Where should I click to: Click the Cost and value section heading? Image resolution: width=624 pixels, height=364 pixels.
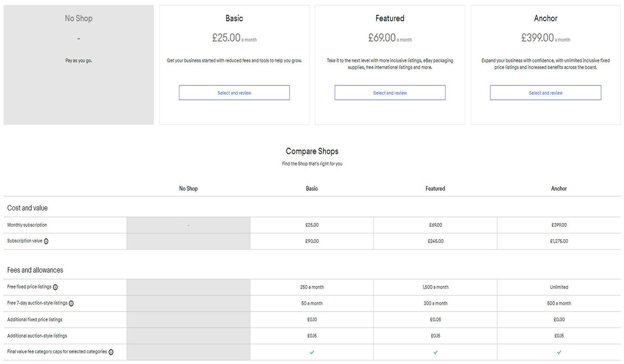click(x=27, y=208)
